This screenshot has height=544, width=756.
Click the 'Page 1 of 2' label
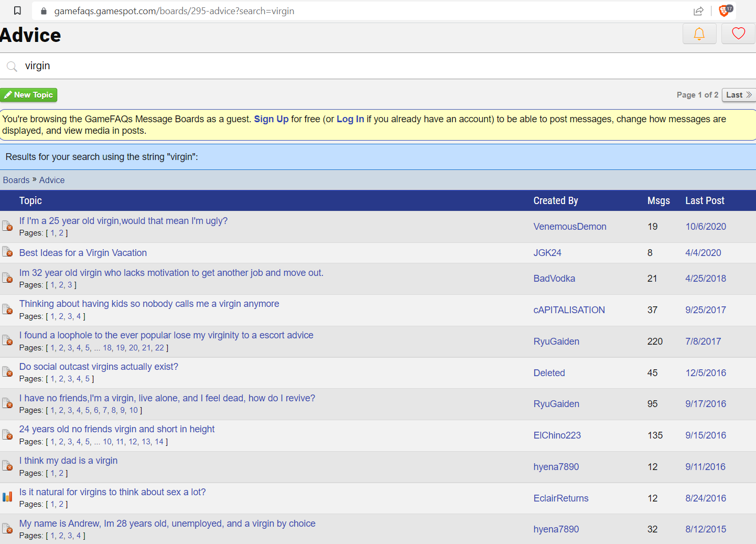697,95
